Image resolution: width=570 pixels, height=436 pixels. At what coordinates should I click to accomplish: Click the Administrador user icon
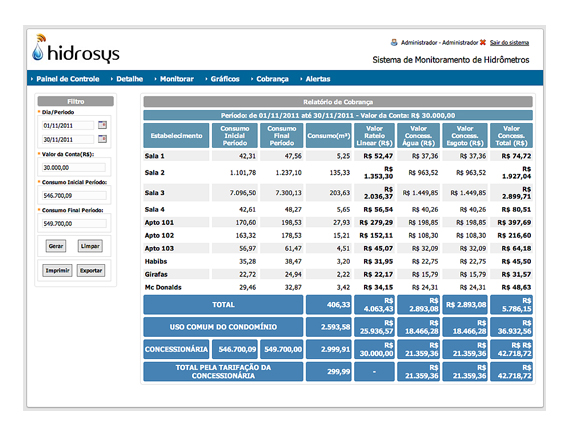[x=394, y=43]
